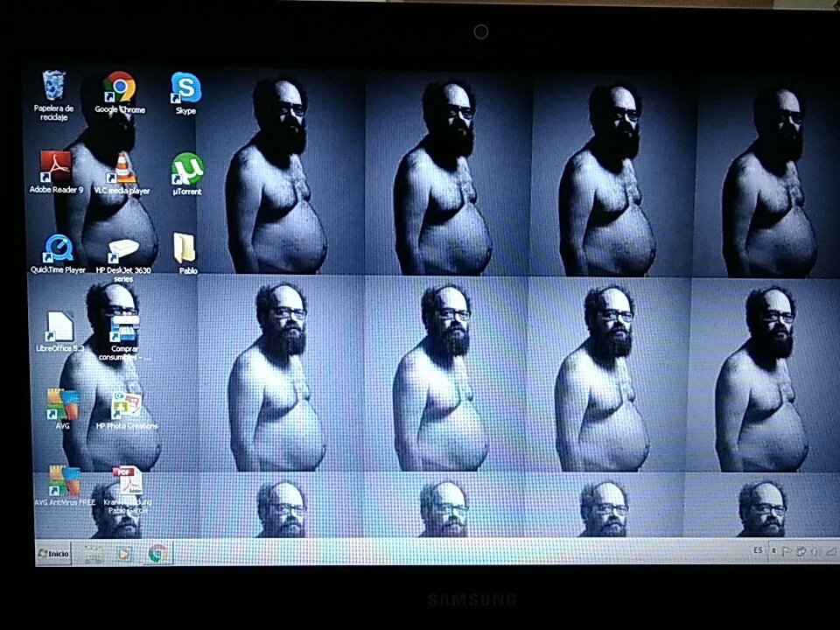
Task: Select the AVG desktop shortcut
Action: tap(63, 409)
